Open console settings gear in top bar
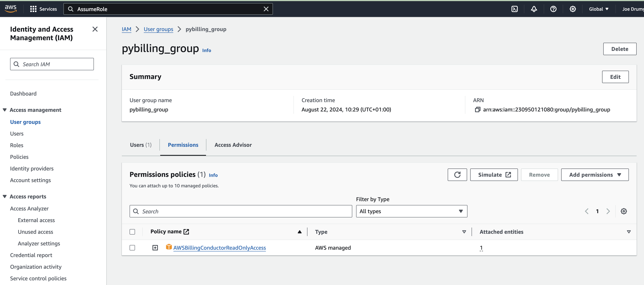644x285 pixels. (x=572, y=9)
